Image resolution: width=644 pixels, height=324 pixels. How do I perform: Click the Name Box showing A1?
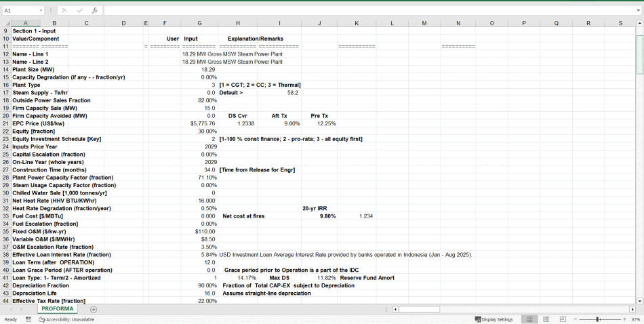(20, 10)
